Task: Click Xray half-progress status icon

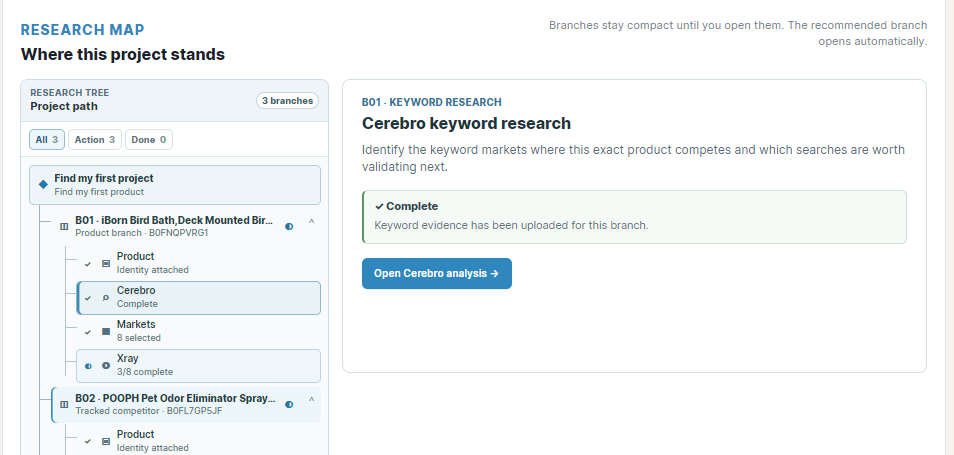Action: (x=88, y=366)
